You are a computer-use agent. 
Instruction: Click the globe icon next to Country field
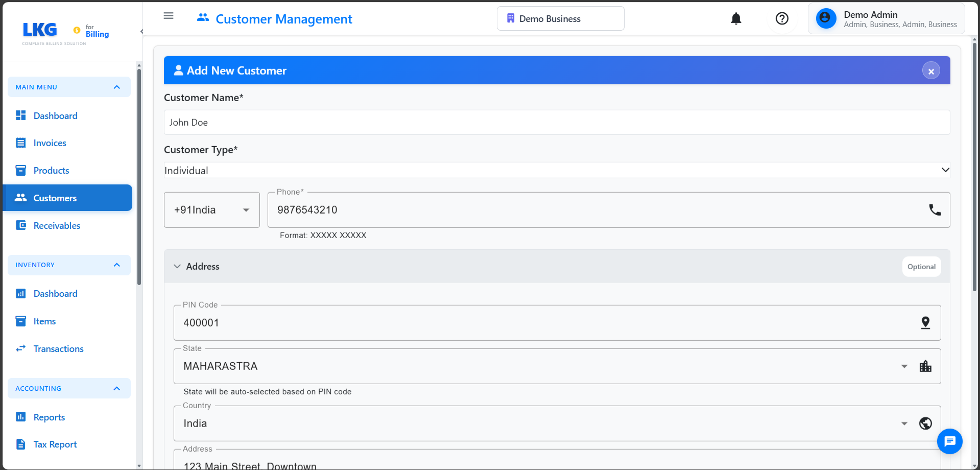pos(925,423)
